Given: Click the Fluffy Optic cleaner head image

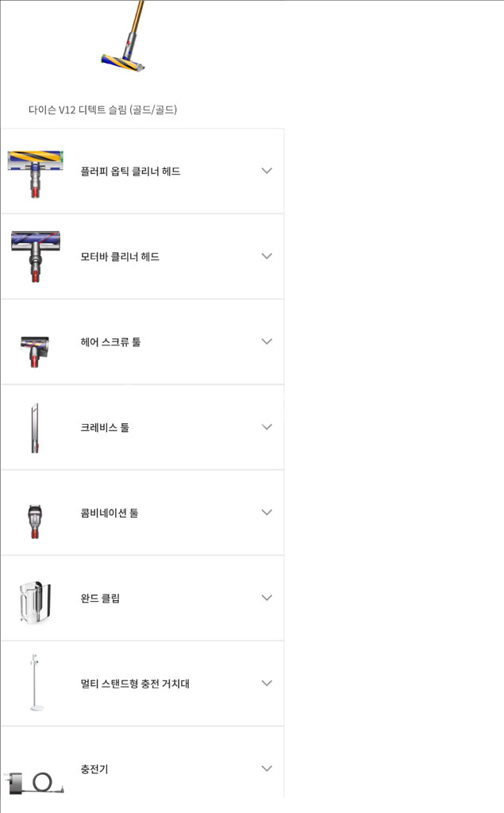Looking at the screenshot, I should 36,172.
